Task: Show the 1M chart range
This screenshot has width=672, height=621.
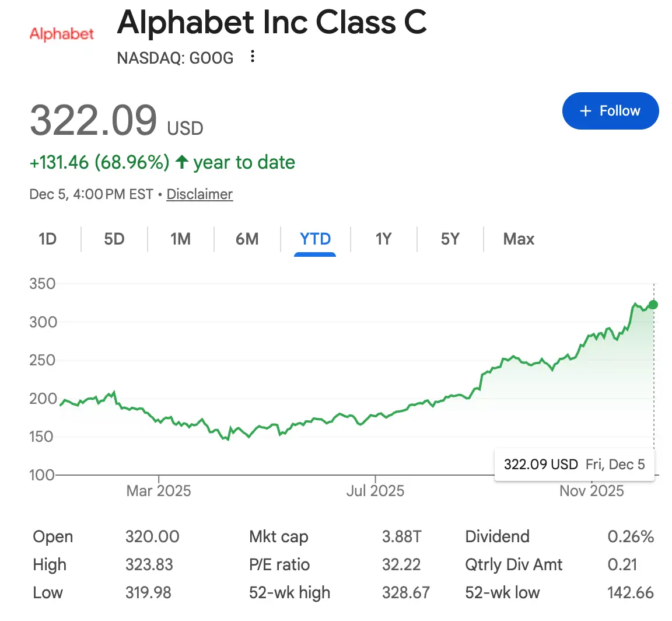Action: click(181, 239)
